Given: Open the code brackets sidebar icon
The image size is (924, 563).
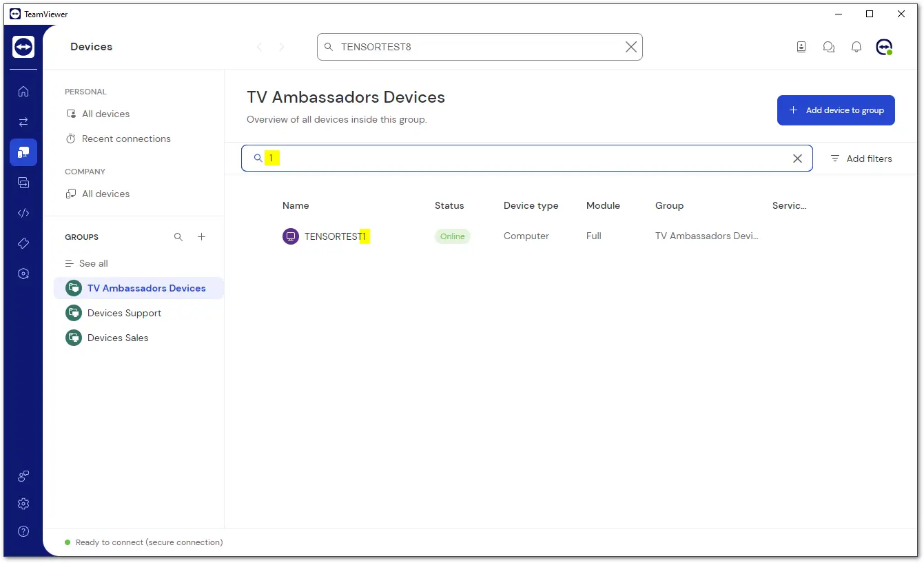Looking at the screenshot, I should coord(23,213).
